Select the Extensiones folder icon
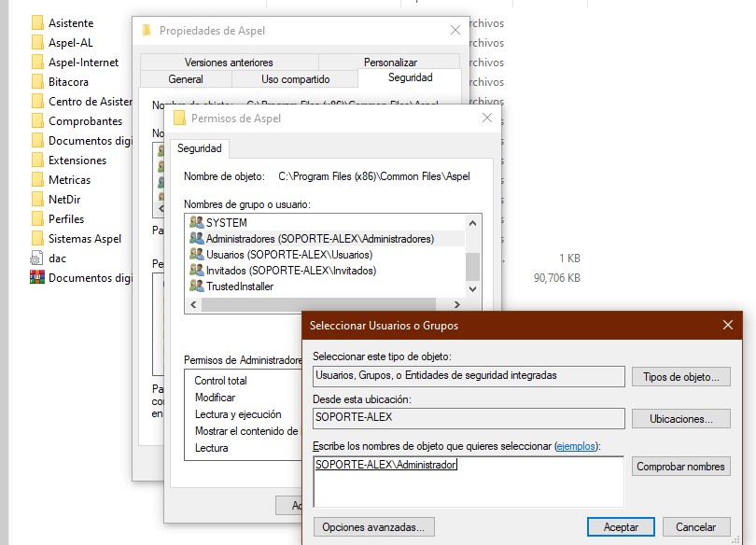The image size is (756, 545). pos(37,160)
